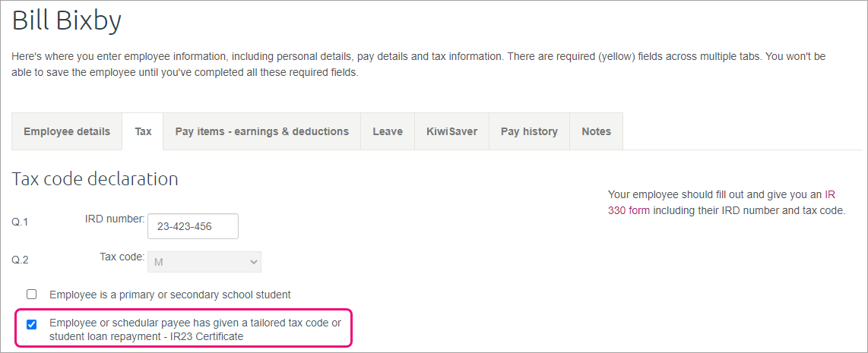Open the Notes tab

[x=596, y=131]
